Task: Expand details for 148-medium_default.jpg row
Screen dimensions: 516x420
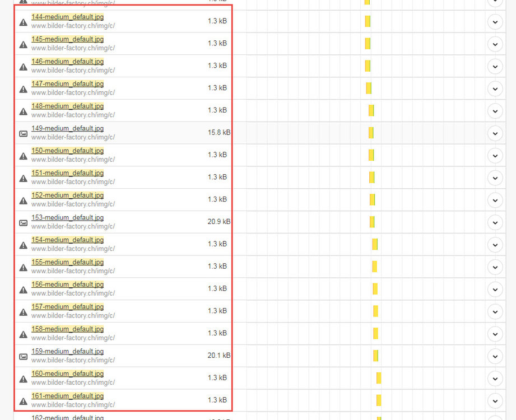Action: pos(495,111)
